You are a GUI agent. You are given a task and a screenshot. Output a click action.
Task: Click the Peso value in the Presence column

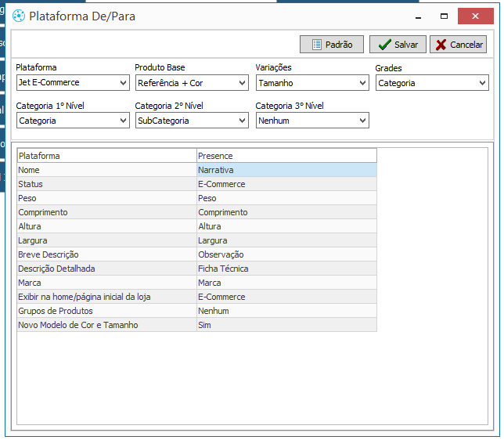pos(286,198)
